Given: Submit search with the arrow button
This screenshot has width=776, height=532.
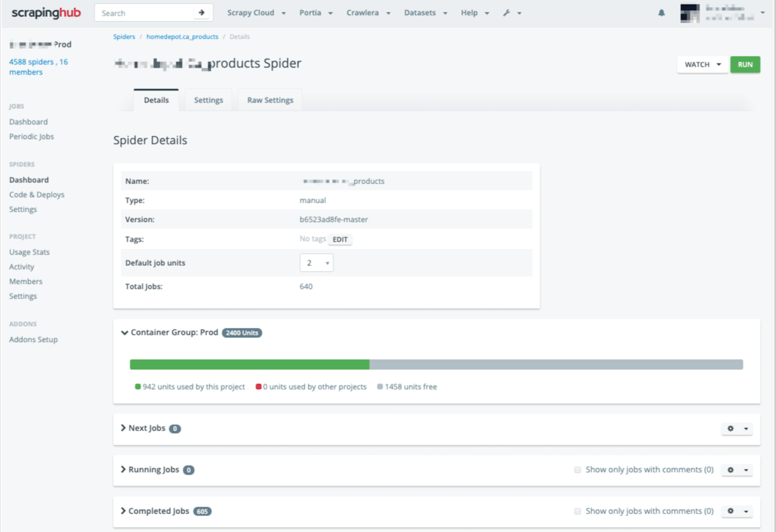Looking at the screenshot, I should [201, 13].
